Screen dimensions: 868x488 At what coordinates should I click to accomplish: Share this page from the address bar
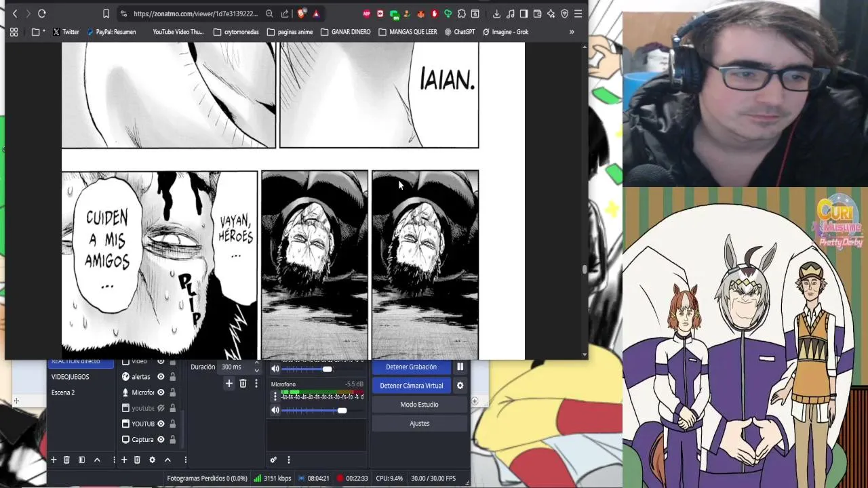click(x=284, y=14)
